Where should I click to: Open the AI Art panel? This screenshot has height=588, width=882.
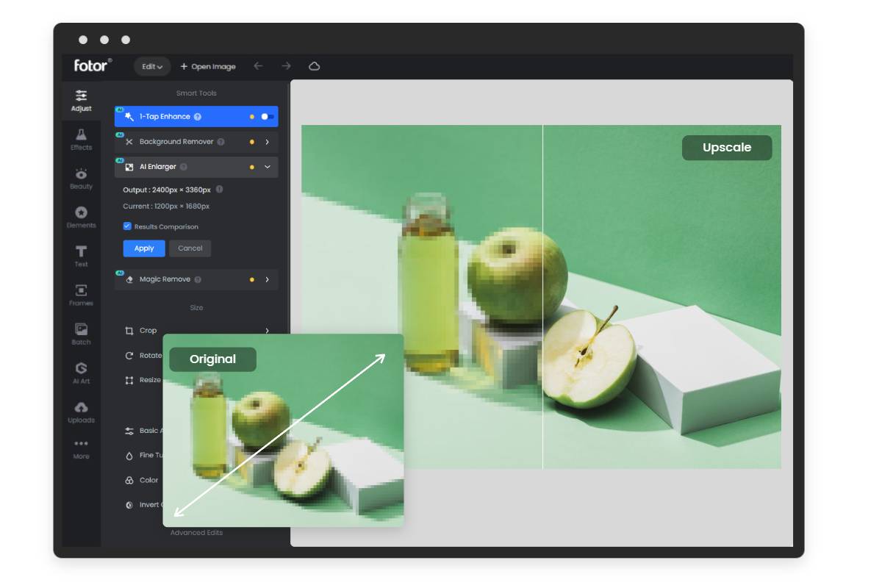pyautogui.click(x=81, y=373)
